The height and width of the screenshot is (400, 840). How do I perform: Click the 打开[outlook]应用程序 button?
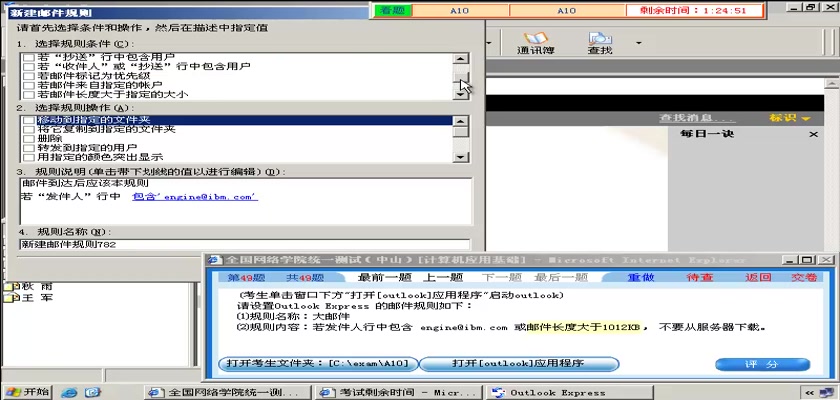[x=519, y=364]
